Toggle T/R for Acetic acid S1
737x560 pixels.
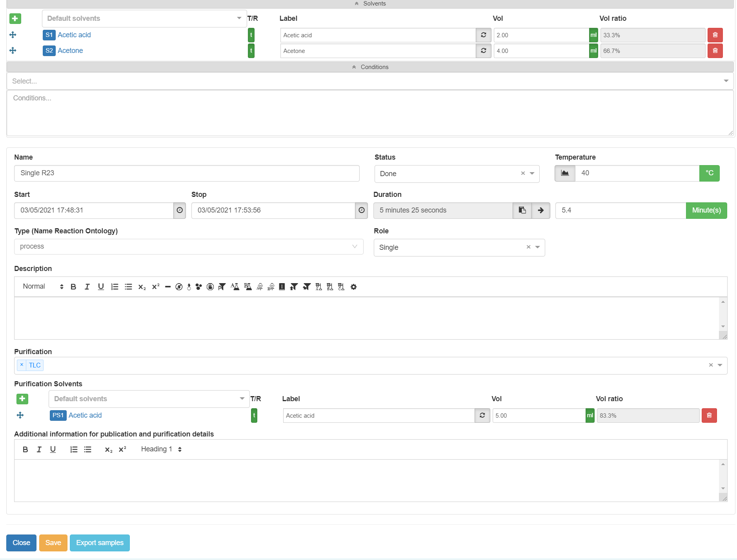click(x=251, y=35)
